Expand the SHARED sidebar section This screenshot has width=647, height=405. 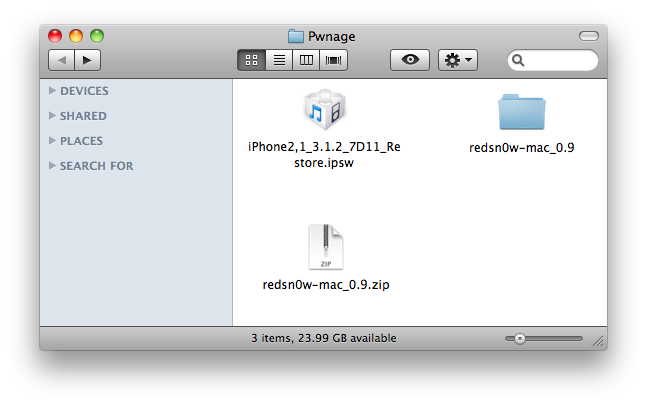coord(52,115)
